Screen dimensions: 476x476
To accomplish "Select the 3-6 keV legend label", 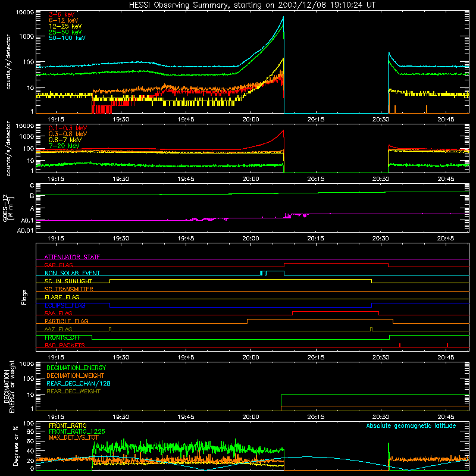I will pos(62,14).
